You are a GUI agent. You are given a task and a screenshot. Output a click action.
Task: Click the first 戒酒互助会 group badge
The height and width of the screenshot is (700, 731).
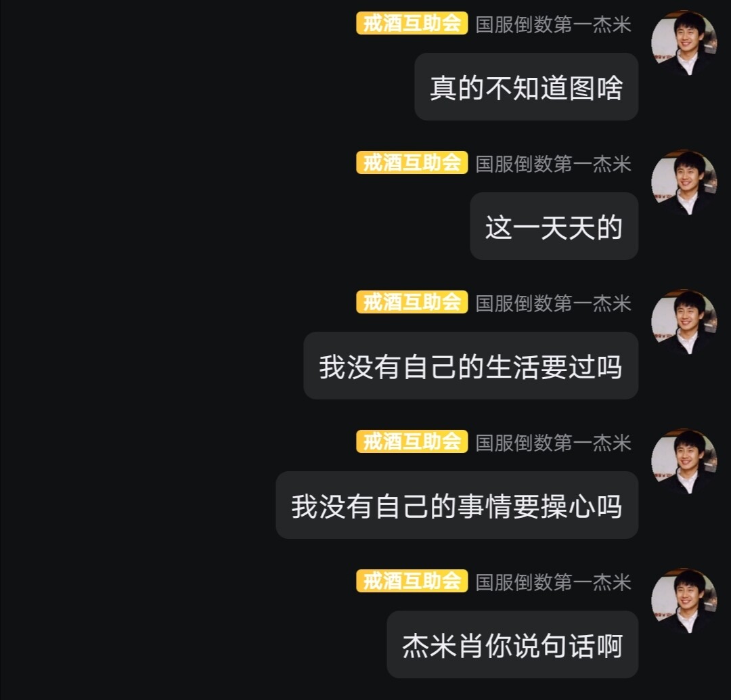(x=412, y=23)
